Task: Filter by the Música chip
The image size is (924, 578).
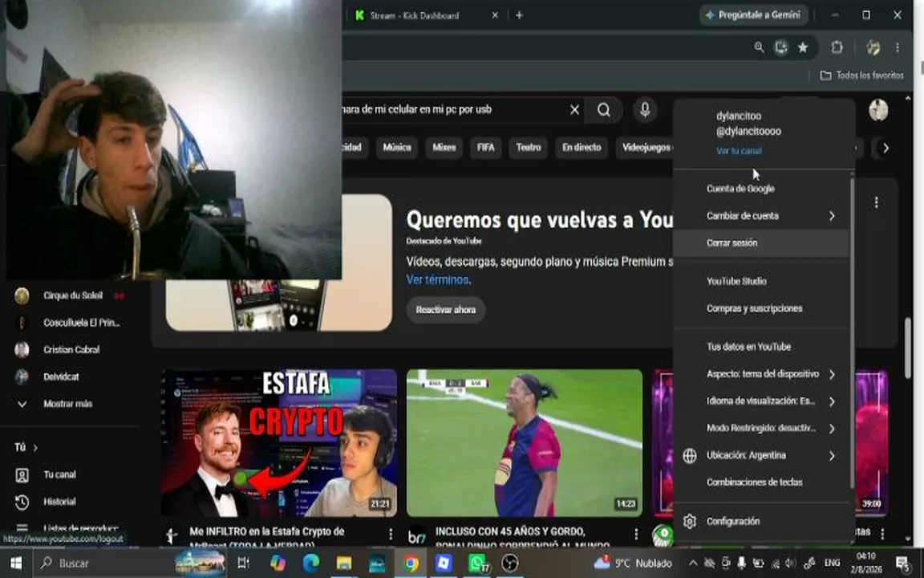Action: click(x=396, y=148)
